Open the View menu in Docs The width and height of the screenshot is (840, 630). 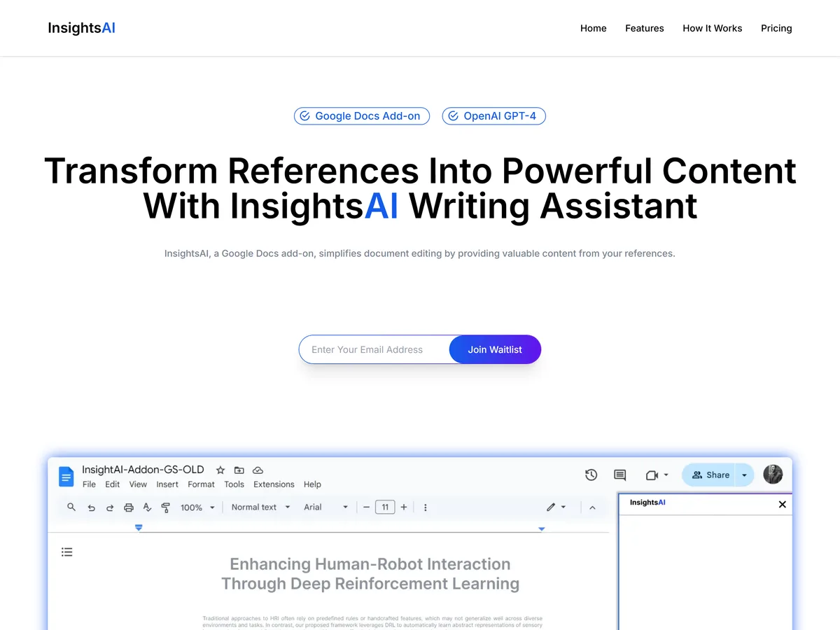(x=138, y=484)
